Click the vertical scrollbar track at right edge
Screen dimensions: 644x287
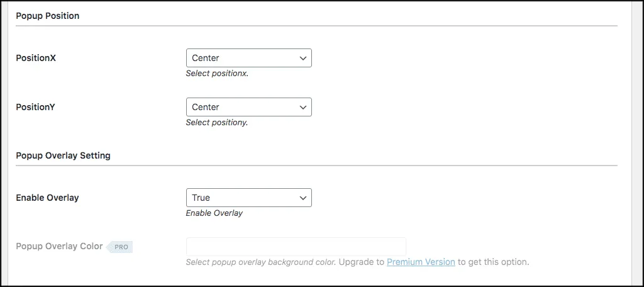click(637, 143)
